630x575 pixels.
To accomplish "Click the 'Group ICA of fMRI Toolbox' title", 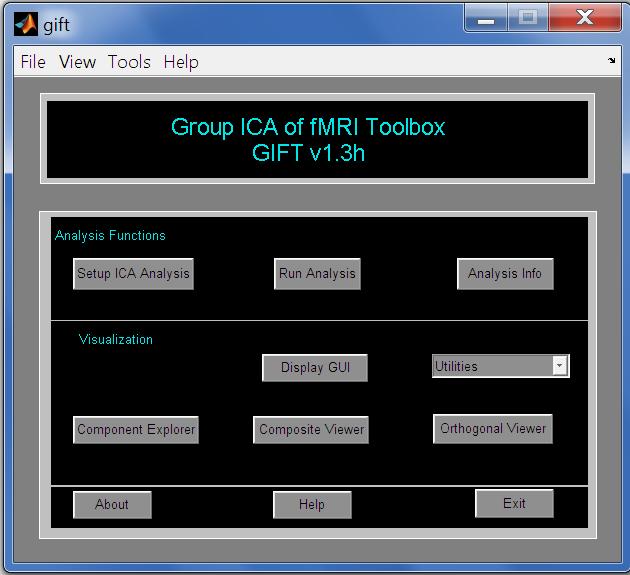I will (x=308, y=127).
